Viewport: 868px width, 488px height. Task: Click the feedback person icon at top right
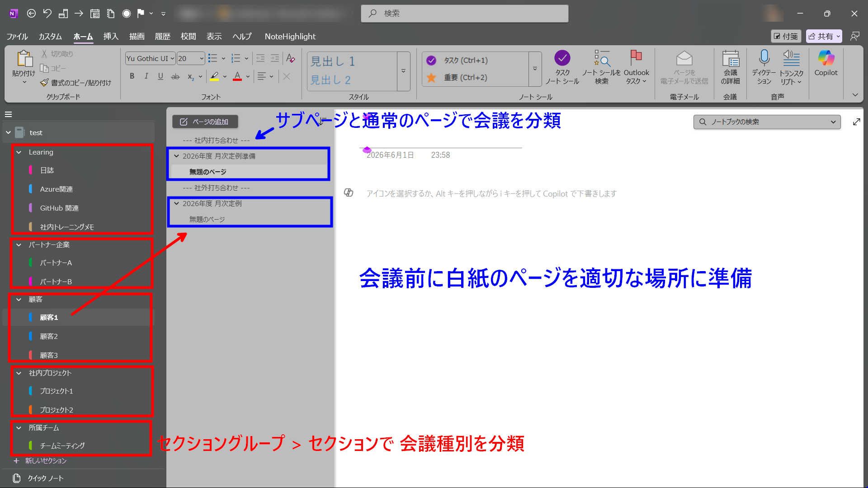[854, 36]
